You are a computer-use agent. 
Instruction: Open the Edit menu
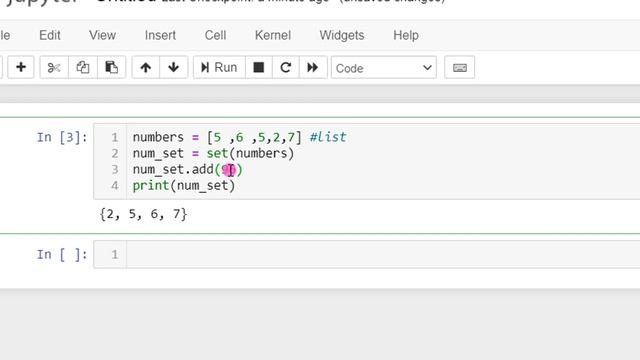click(x=50, y=35)
